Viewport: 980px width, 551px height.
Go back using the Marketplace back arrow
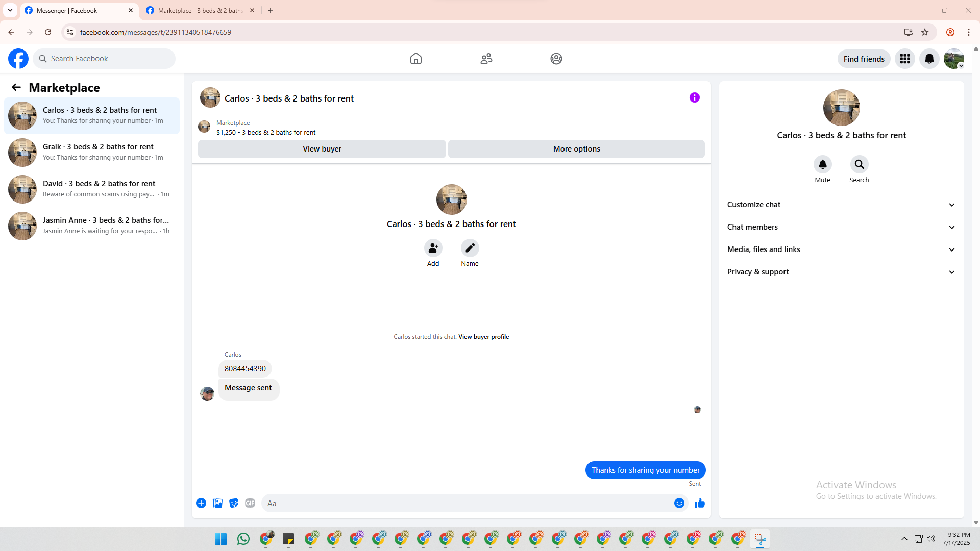(16, 87)
